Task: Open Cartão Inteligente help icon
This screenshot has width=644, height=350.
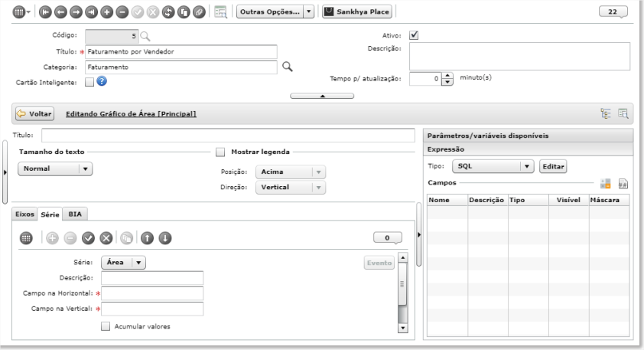Action: (x=102, y=81)
